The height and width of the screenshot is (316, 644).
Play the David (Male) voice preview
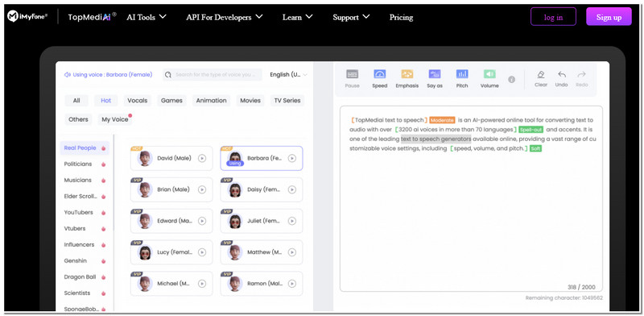(202, 158)
